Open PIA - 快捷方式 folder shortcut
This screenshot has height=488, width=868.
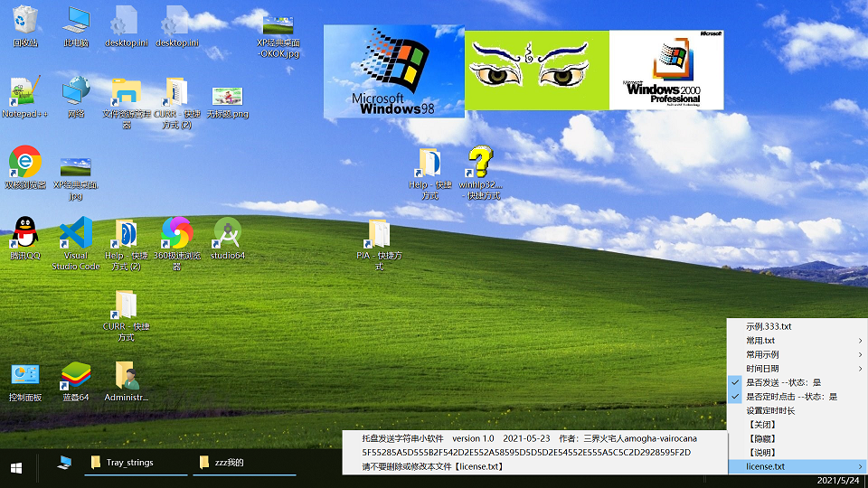379,245
